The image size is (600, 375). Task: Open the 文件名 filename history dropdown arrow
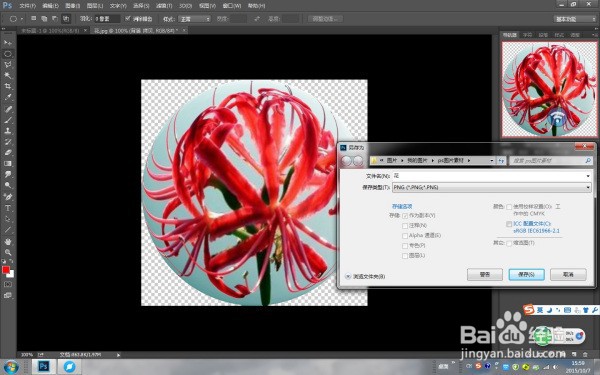[588, 176]
